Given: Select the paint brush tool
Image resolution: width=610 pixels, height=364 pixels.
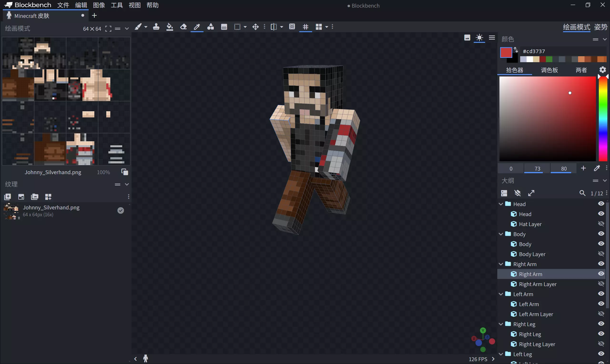Looking at the screenshot, I should click(x=138, y=27).
